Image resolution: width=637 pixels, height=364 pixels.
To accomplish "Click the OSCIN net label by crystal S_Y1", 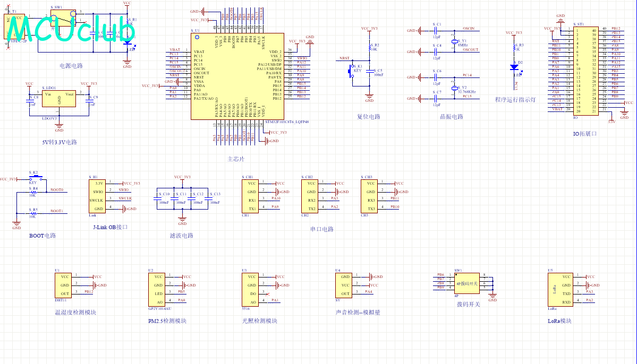I will click(x=469, y=29).
